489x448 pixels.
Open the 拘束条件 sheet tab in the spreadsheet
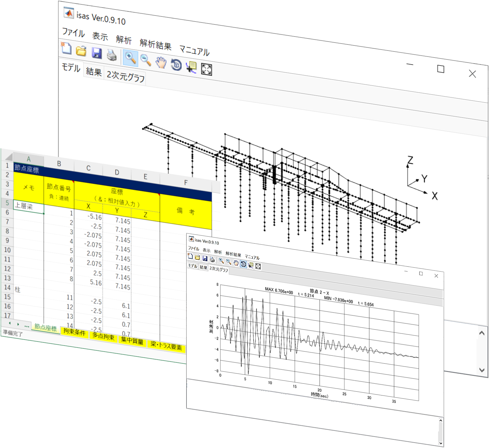[x=74, y=332]
